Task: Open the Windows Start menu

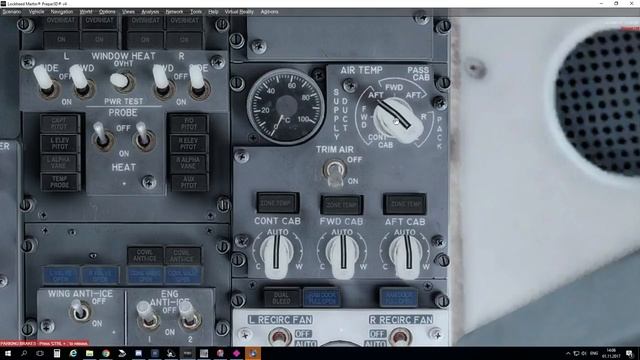Action: click(x=8, y=353)
